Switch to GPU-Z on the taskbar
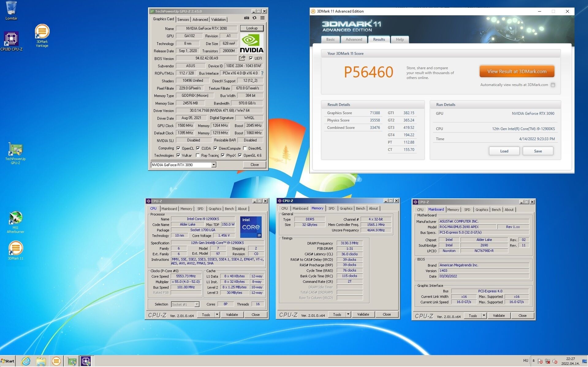This screenshot has width=588, height=367. [x=72, y=361]
